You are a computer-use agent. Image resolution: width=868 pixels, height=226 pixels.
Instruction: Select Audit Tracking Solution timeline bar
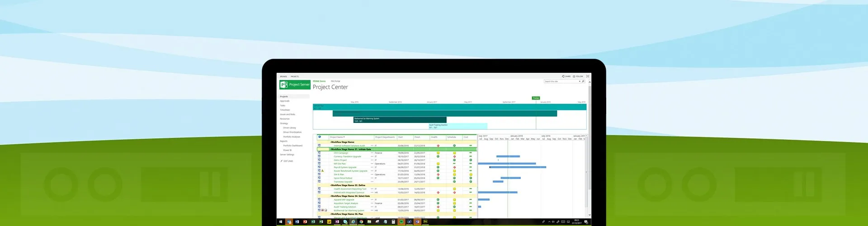(x=458, y=126)
